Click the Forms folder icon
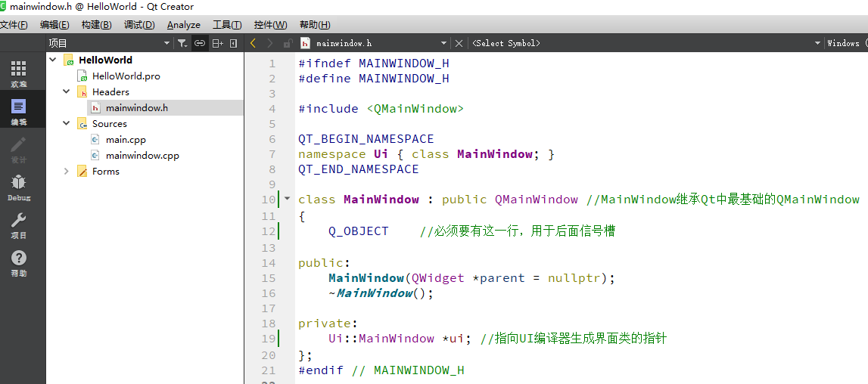Image resolution: width=868 pixels, height=384 pixels. coord(82,172)
